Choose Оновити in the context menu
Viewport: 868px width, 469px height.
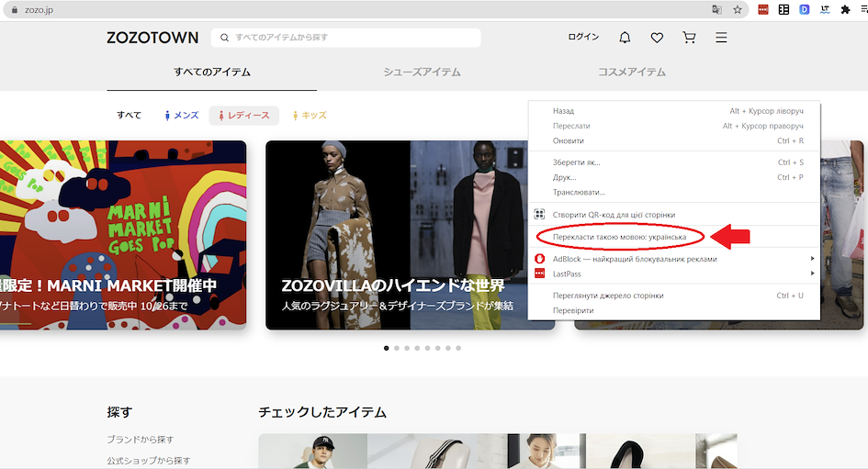point(673,140)
